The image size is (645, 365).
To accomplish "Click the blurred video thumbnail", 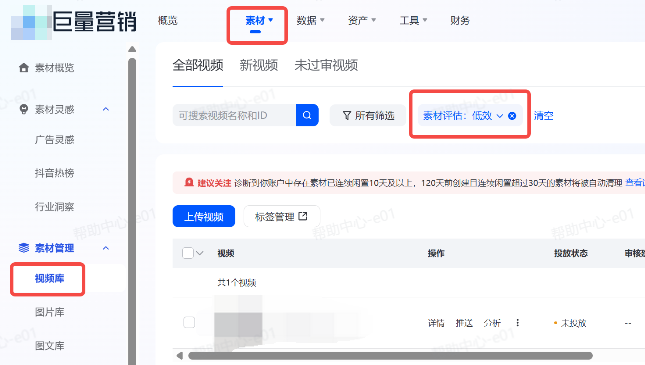I will 238,322.
